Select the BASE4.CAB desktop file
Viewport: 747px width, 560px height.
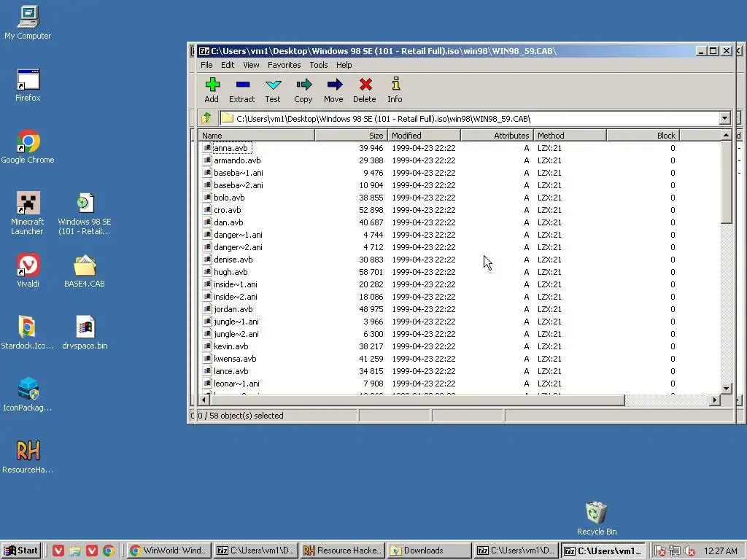pyautogui.click(x=85, y=271)
